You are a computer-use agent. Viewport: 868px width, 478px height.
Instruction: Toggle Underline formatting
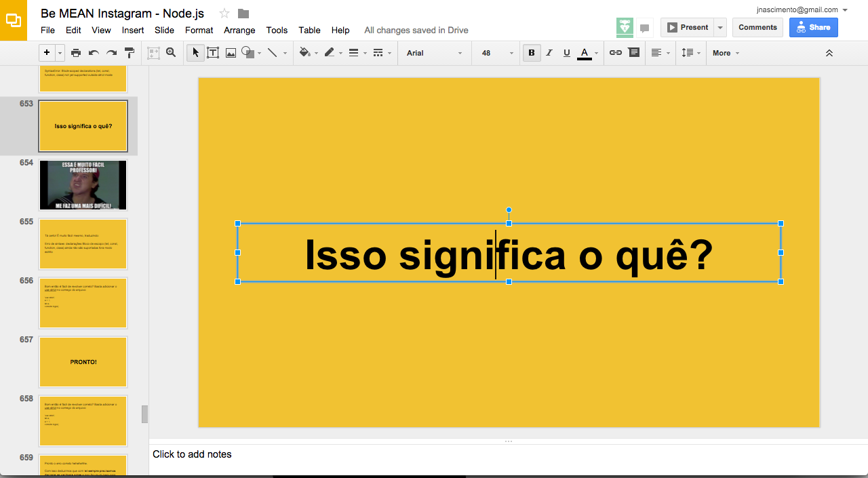pos(567,53)
